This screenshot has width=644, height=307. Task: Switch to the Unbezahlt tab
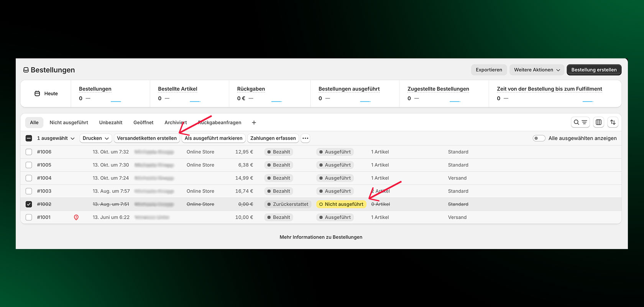(x=111, y=122)
